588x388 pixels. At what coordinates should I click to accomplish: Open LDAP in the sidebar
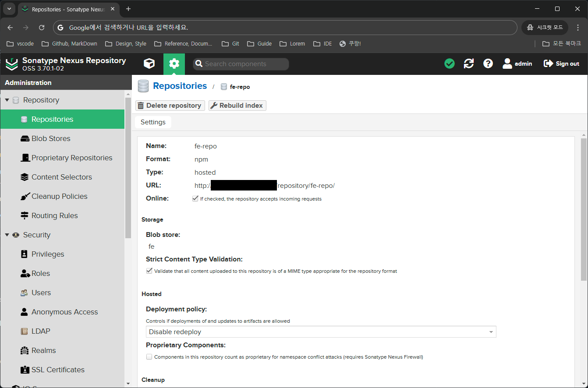tap(62, 331)
